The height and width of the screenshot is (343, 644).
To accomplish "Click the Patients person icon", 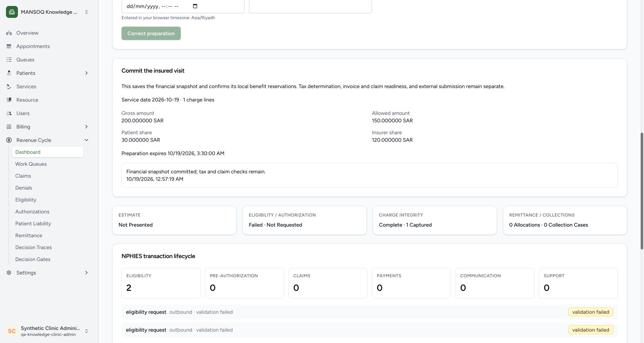I will (9, 73).
